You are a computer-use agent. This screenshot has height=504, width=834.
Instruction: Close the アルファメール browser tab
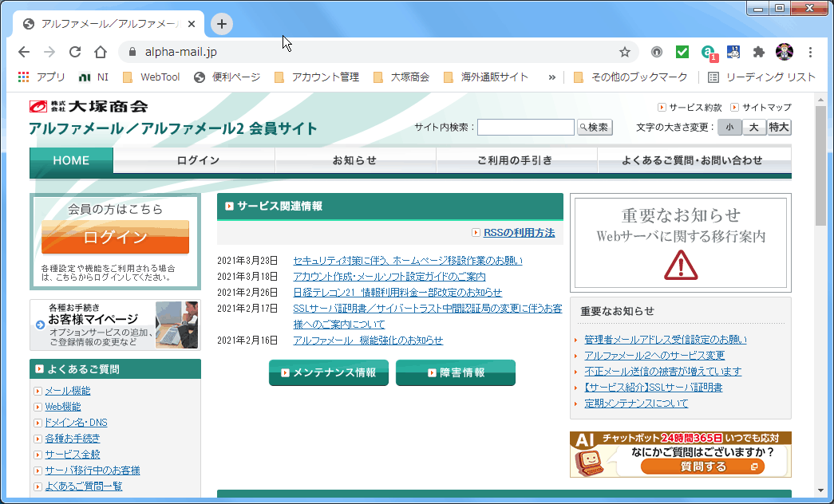192,24
